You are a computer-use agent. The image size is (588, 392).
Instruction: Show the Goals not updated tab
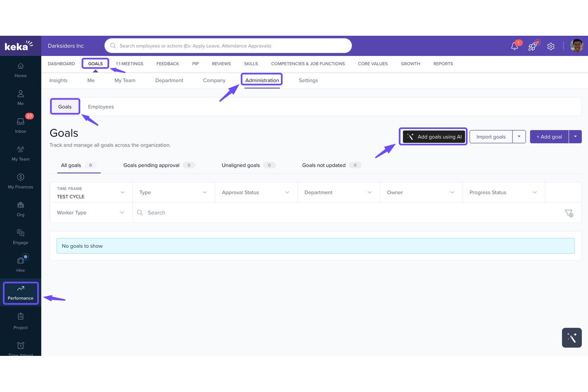coord(332,165)
